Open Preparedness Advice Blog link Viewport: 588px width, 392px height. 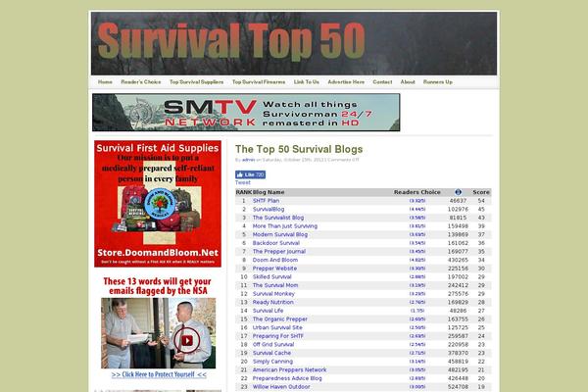point(287,378)
